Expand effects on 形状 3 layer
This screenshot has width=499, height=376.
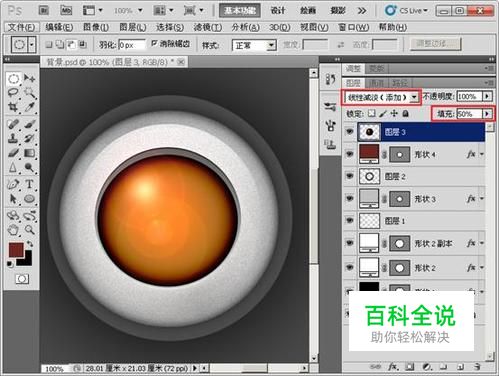pos(482,198)
